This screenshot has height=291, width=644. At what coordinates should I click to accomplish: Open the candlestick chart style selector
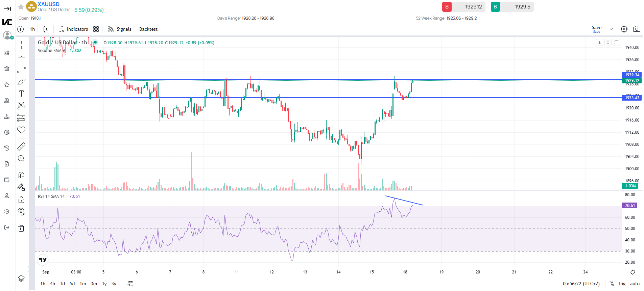(46, 29)
